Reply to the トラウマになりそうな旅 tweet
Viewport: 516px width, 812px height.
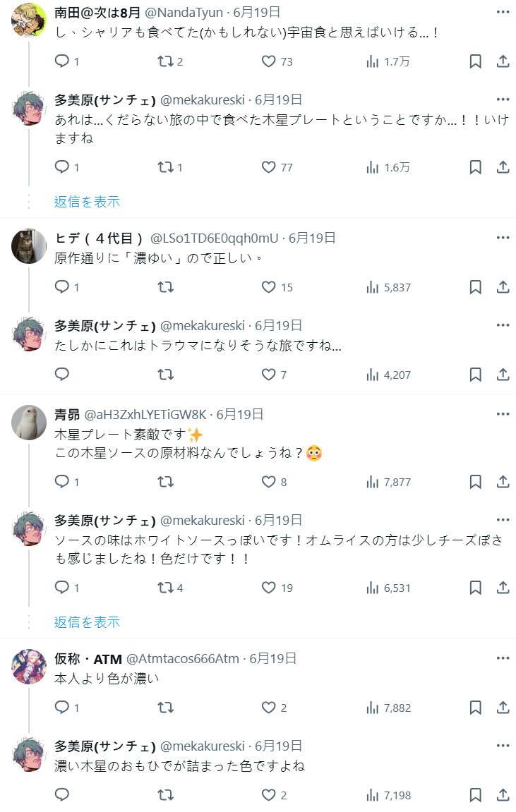coord(62,375)
